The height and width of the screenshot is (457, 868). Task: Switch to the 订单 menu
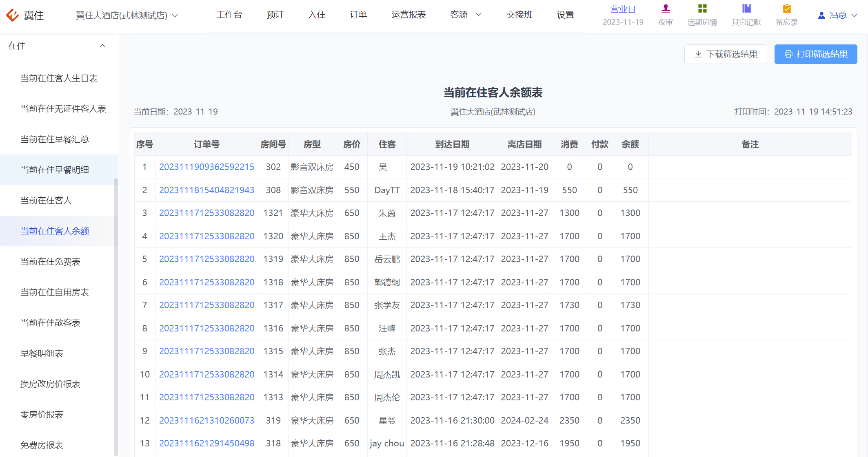(x=358, y=15)
